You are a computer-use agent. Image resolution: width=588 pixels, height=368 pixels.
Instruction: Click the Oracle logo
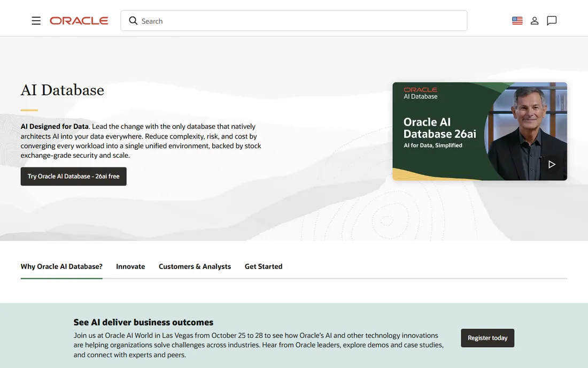tap(79, 21)
